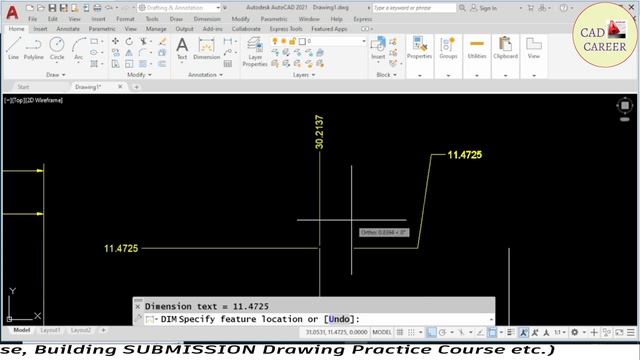Toggle object snap in status bar
Screen dimensions: 640x360
492,332
